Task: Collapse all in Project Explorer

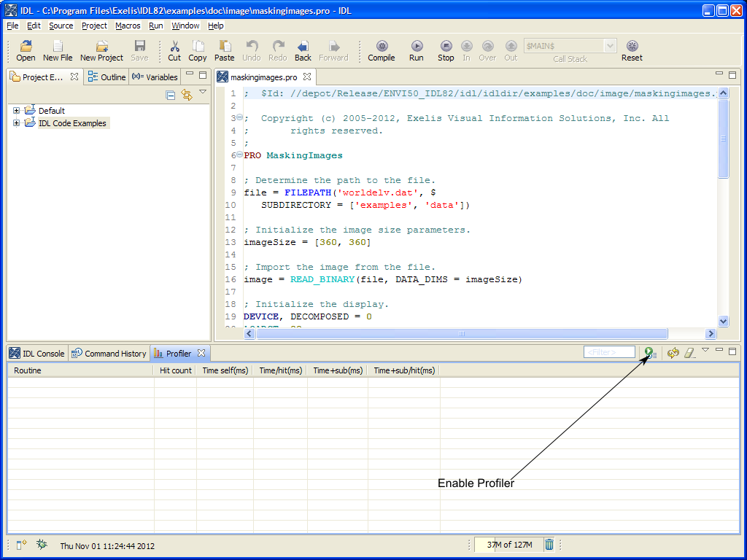Action: [171, 95]
